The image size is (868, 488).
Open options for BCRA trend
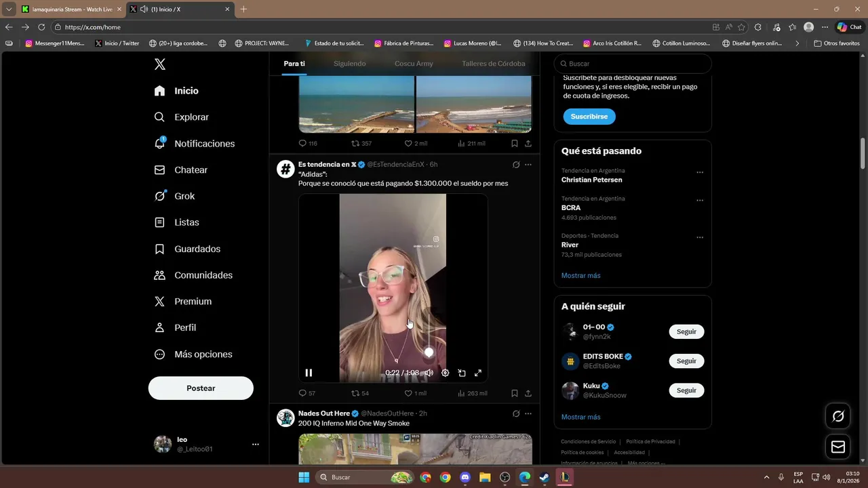(x=700, y=201)
